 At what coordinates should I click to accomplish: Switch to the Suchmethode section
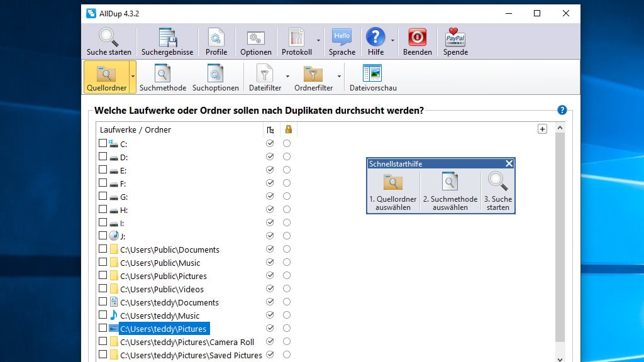coord(162,77)
